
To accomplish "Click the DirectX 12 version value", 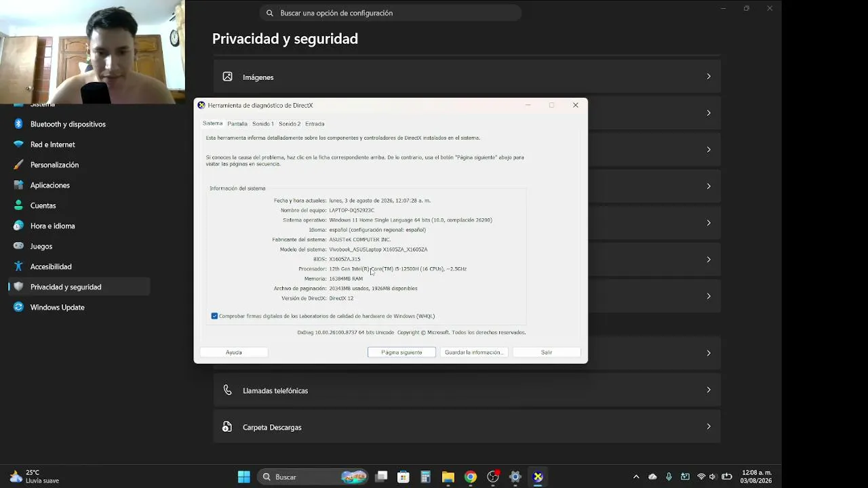I will coord(341,298).
